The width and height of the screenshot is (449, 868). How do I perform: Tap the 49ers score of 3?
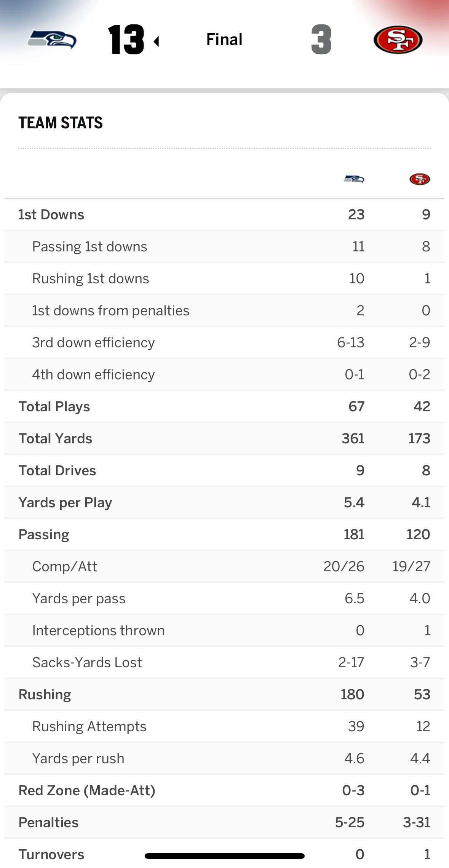[321, 40]
